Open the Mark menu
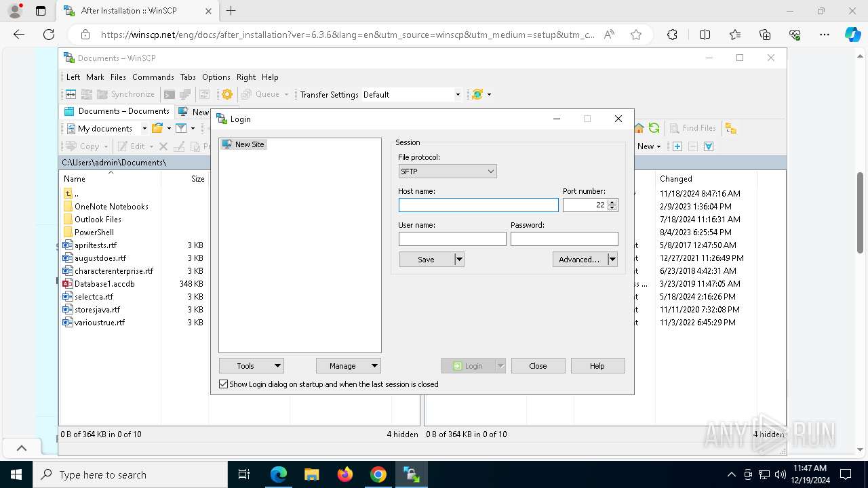 pos(95,77)
